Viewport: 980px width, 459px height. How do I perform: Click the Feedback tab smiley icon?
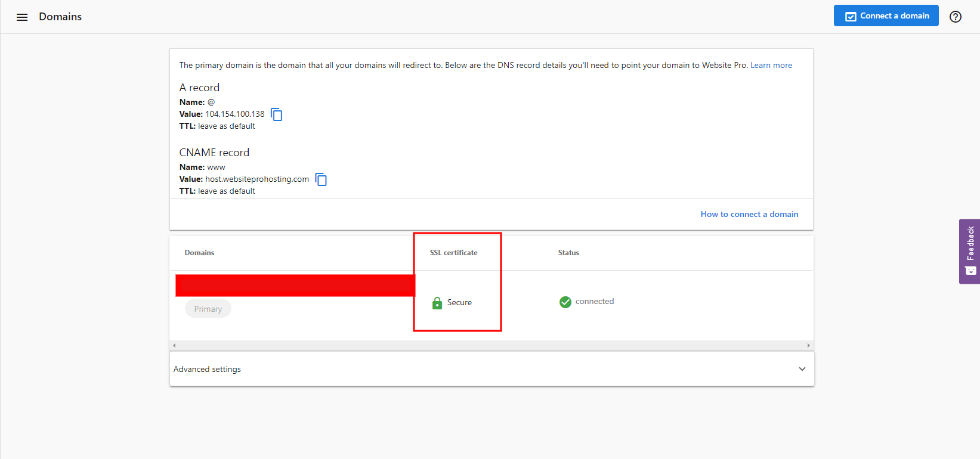(x=970, y=271)
